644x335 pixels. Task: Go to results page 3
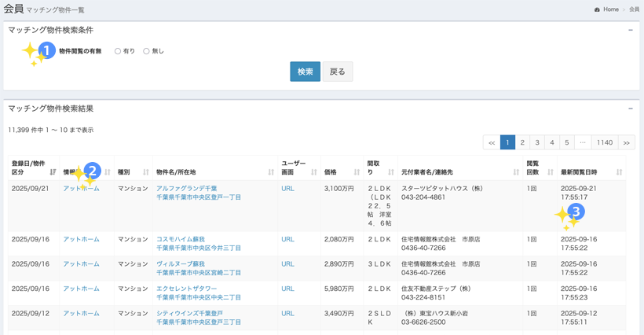537,142
